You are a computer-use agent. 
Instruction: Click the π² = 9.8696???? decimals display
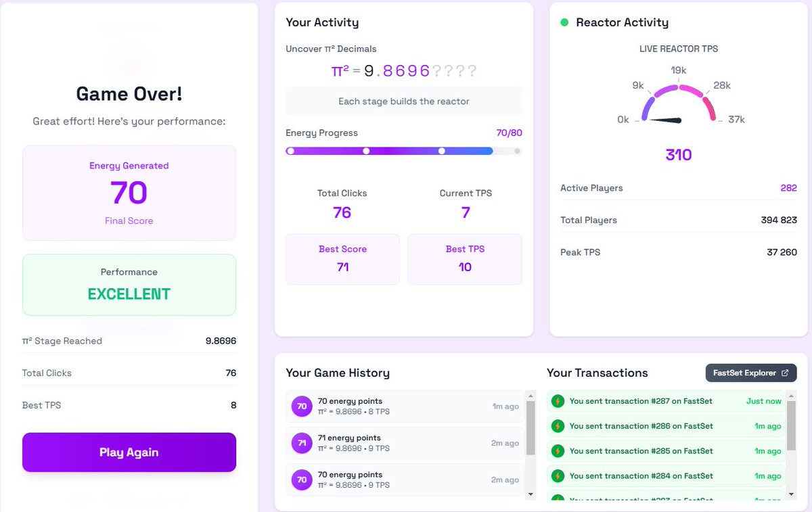[404, 71]
